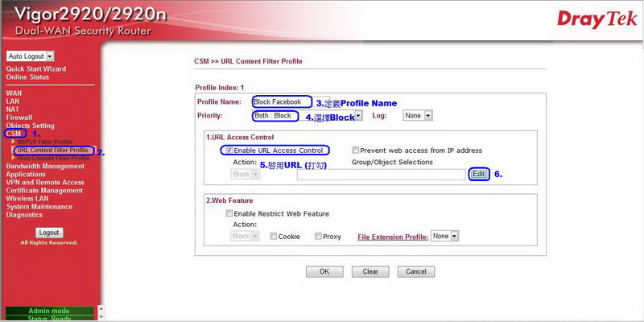Click the OK button

point(324,271)
